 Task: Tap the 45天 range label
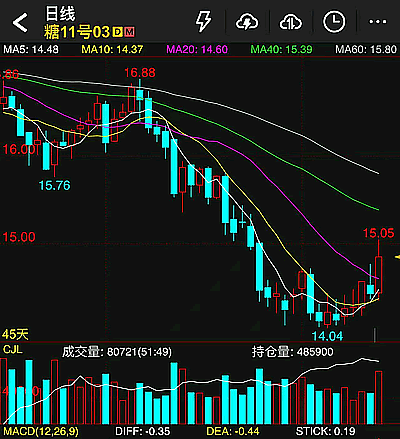click(15, 334)
